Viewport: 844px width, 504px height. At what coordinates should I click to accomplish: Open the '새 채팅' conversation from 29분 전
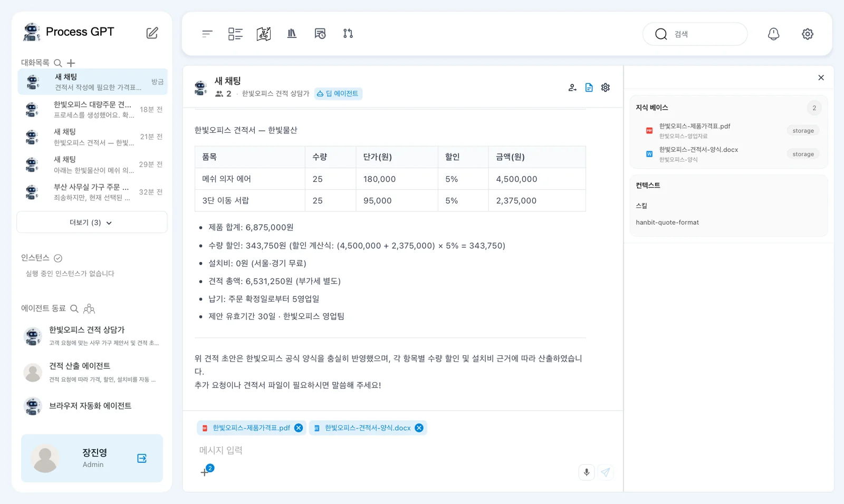tap(93, 164)
